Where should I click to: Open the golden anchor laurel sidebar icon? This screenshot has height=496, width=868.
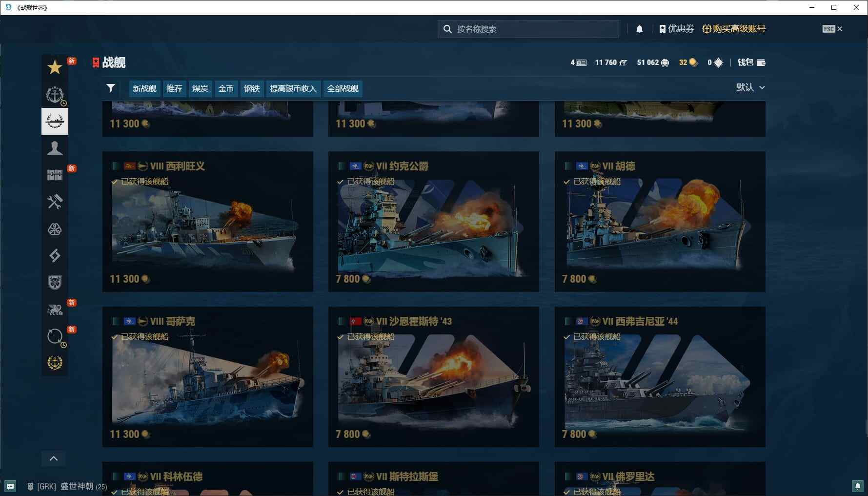55,363
